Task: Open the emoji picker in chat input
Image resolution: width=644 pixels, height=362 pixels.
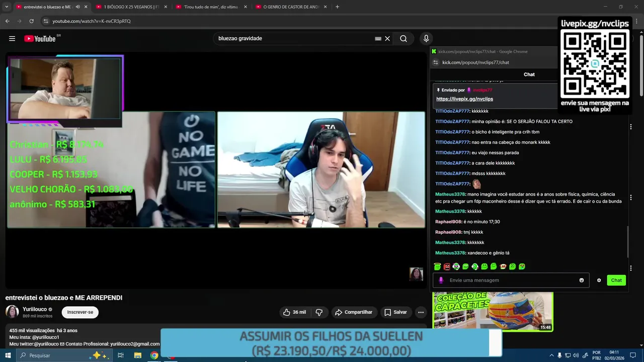Action: click(582, 280)
